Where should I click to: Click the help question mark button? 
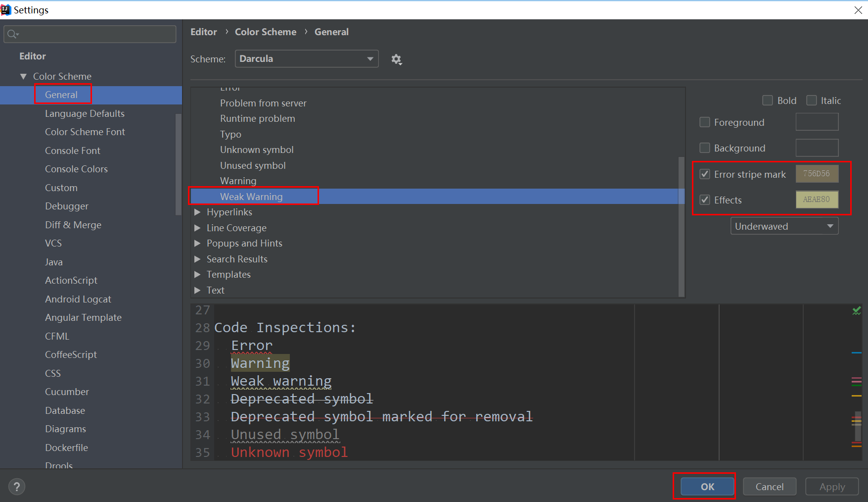tap(17, 487)
